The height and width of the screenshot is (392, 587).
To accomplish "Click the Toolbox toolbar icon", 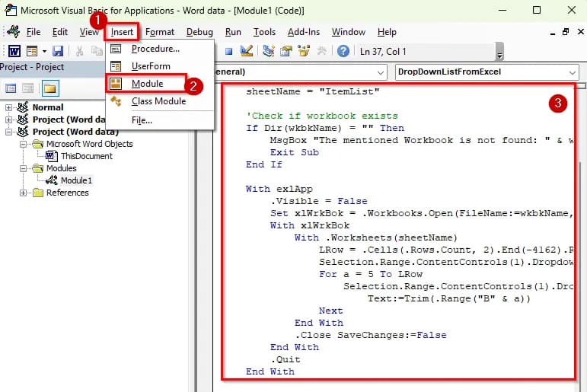I will pyautogui.click(x=321, y=51).
